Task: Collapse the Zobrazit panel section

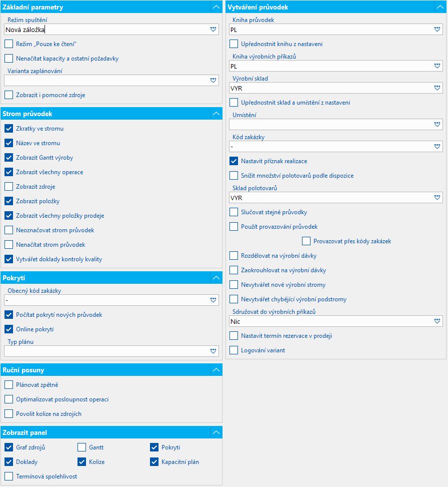Action: coord(216,432)
